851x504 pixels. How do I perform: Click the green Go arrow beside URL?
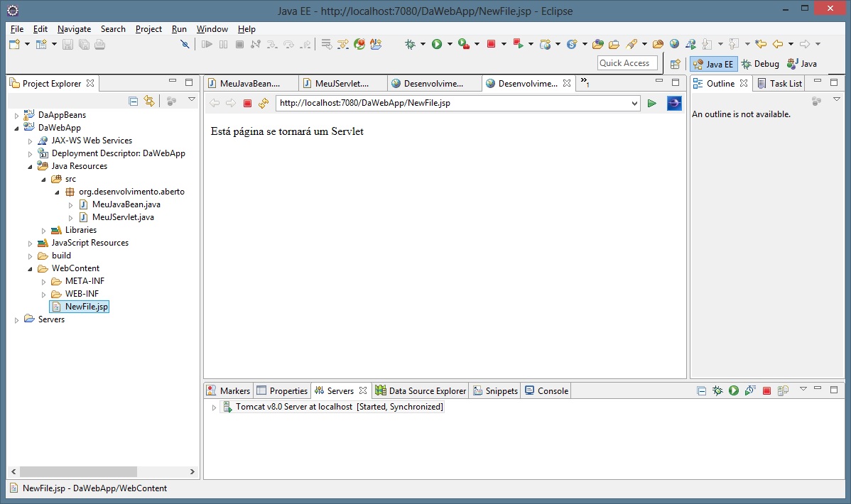click(x=651, y=104)
